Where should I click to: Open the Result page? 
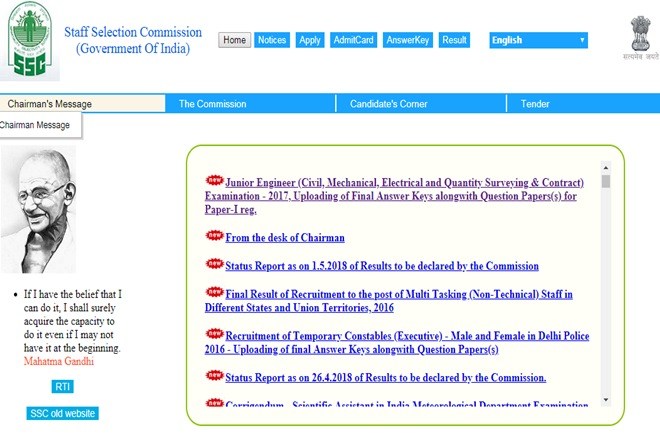pyautogui.click(x=454, y=40)
